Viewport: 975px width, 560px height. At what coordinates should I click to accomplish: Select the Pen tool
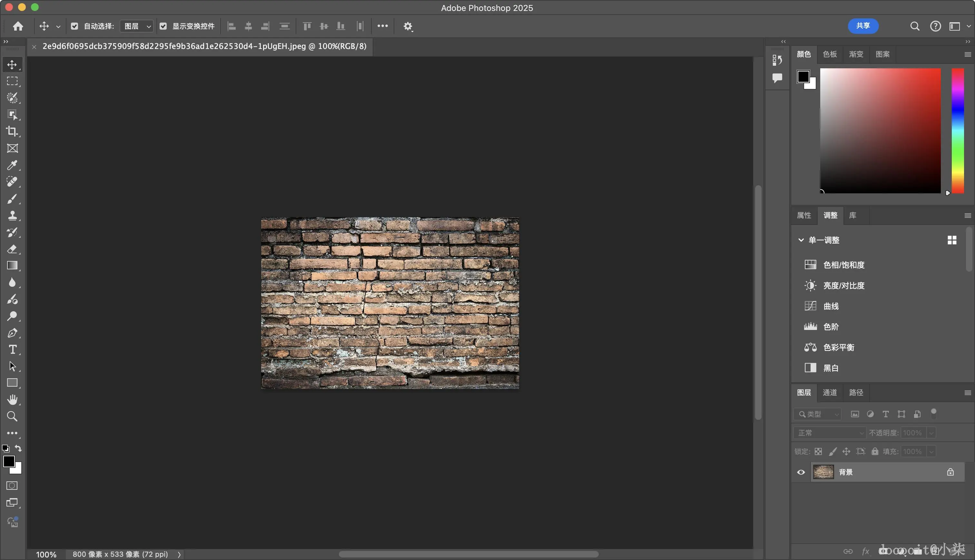pyautogui.click(x=12, y=333)
